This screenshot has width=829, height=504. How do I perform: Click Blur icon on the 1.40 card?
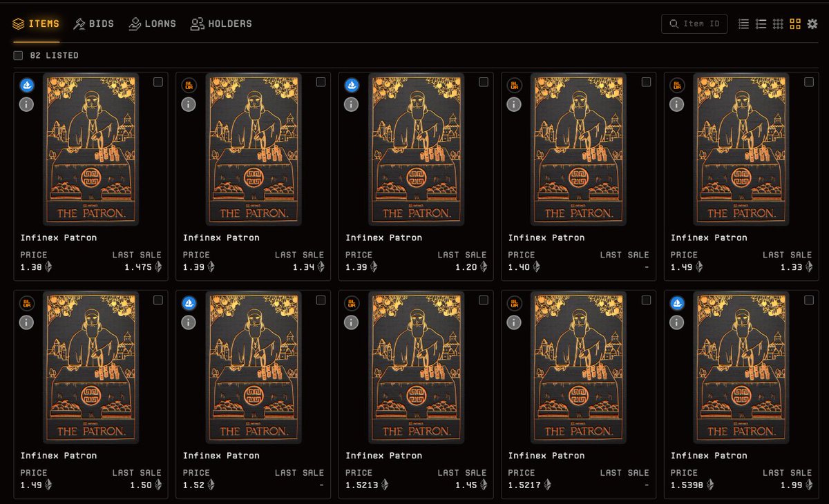point(514,86)
